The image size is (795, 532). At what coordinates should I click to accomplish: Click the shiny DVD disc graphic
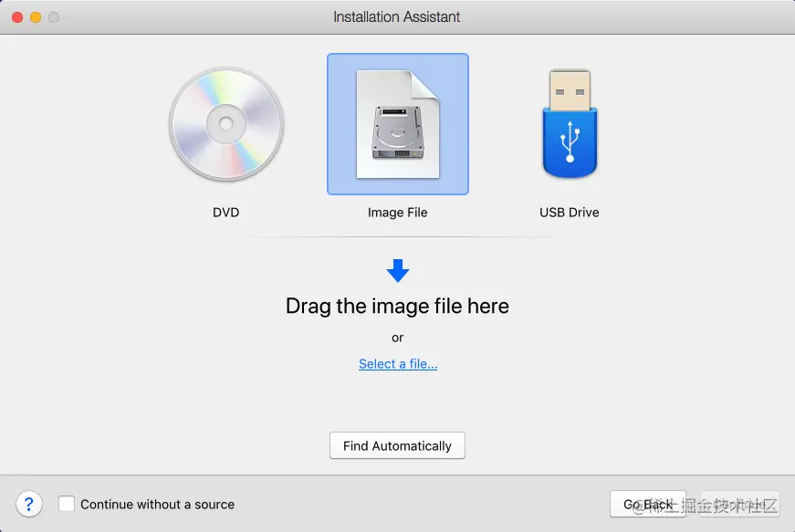[x=225, y=125]
